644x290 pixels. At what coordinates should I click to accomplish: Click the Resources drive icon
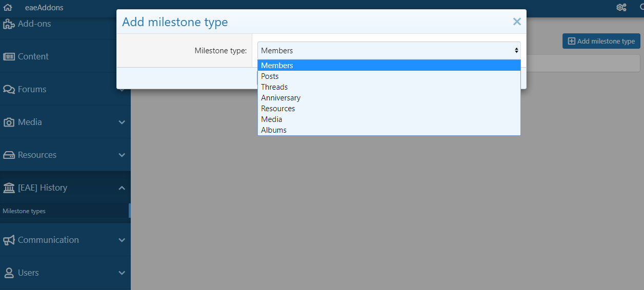click(9, 155)
